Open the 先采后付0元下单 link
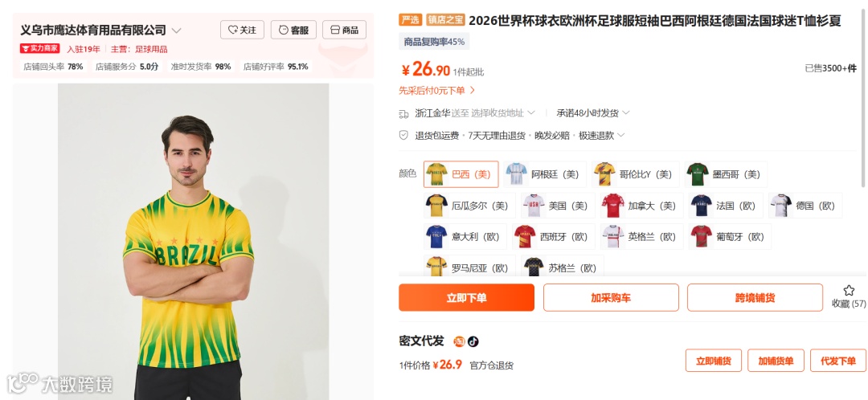The width and height of the screenshot is (868, 400). click(436, 90)
